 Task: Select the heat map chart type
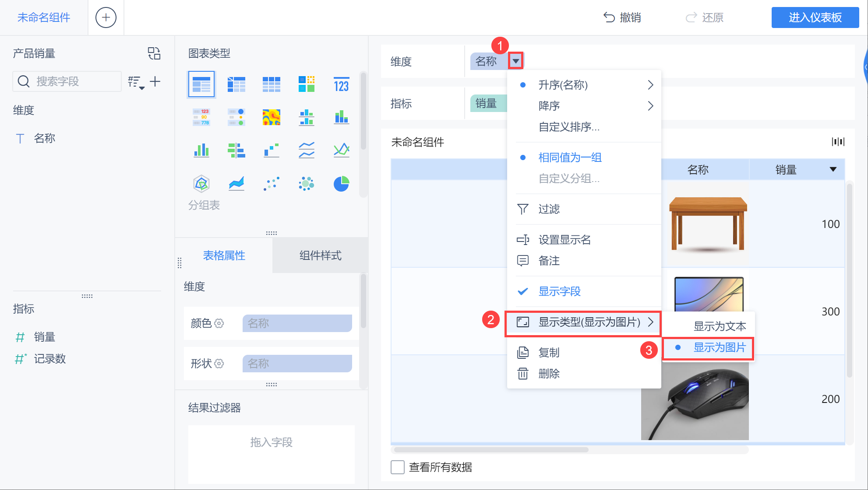point(271,117)
